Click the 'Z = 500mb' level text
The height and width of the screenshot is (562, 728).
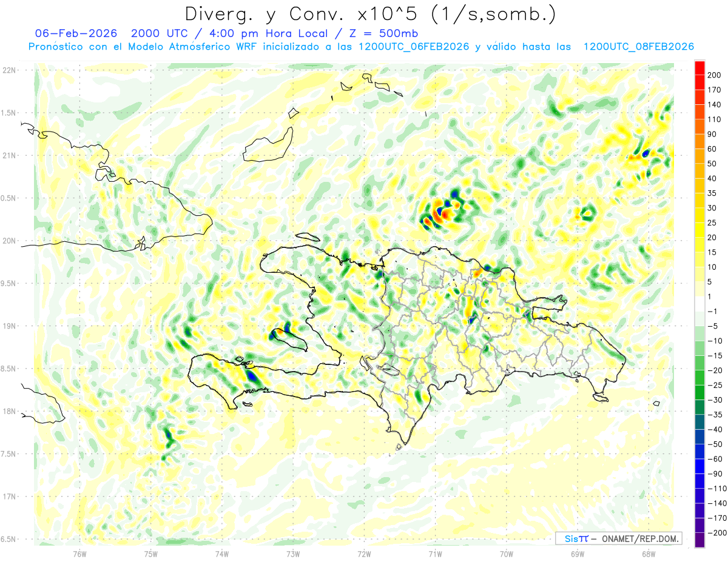[383, 33]
